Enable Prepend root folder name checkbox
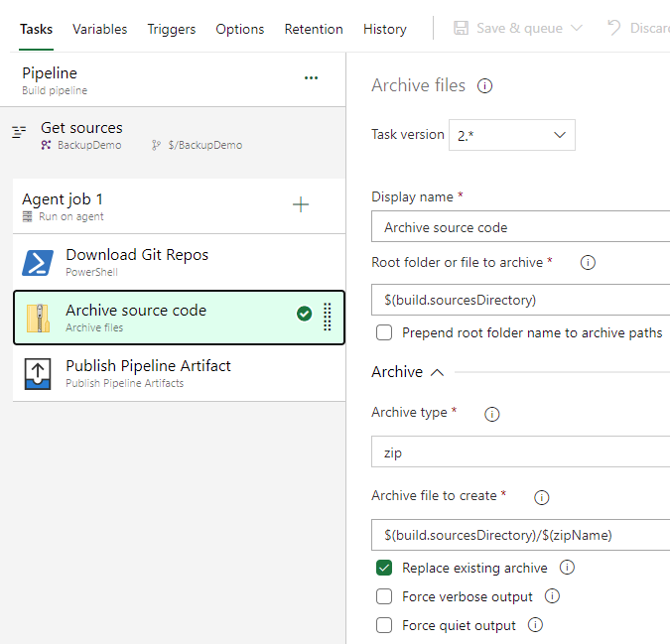670x644 pixels. pos(384,332)
